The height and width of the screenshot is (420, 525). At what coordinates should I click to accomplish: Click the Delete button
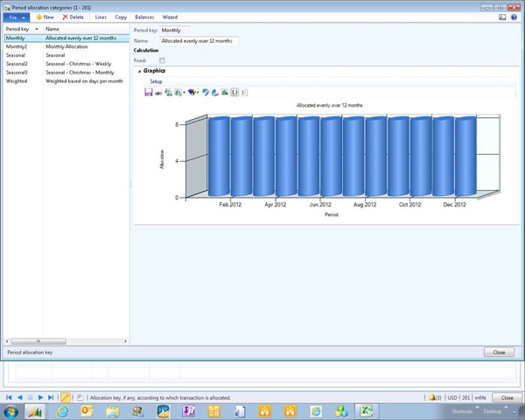[x=73, y=17]
